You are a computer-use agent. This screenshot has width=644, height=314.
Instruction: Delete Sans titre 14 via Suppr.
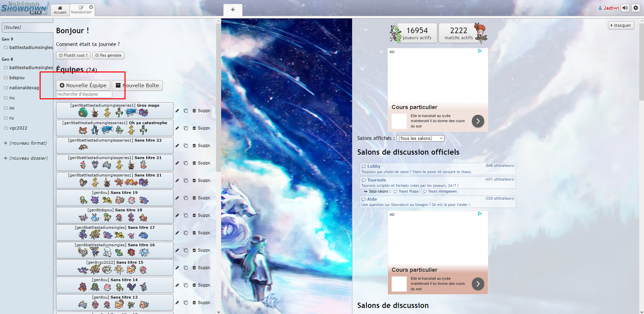tap(201, 285)
